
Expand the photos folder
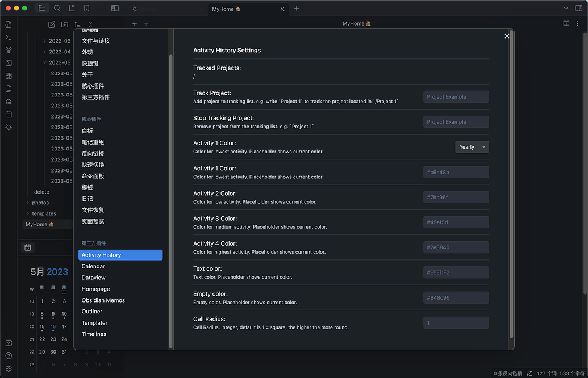(x=28, y=203)
